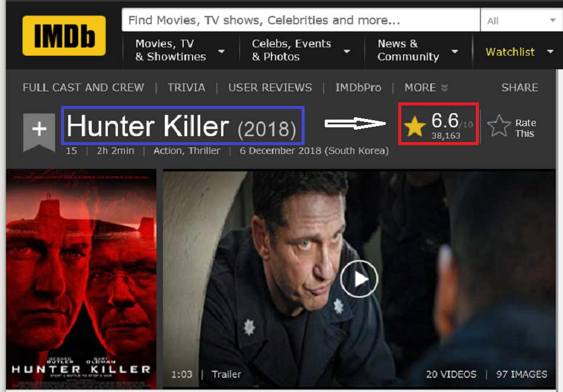
Task: Add Hunter Killer to watchlist ribbon
Action: 39,133
